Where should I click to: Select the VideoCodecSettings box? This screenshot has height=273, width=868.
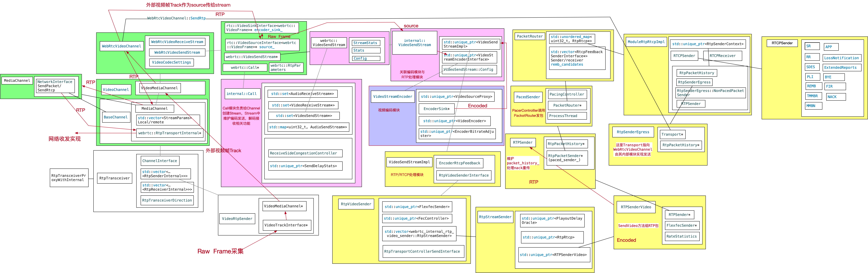pyautogui.click(x=171, y=62)
